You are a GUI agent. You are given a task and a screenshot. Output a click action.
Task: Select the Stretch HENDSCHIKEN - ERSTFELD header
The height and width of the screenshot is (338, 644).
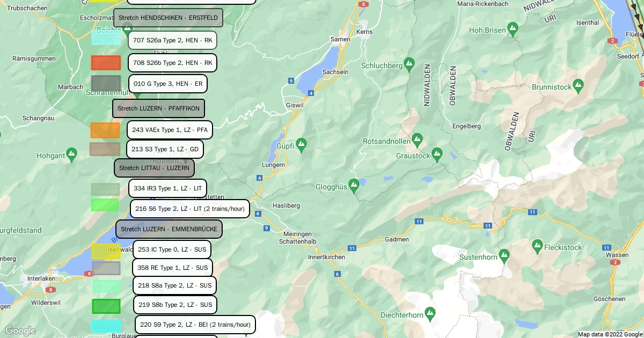point(168,18)
